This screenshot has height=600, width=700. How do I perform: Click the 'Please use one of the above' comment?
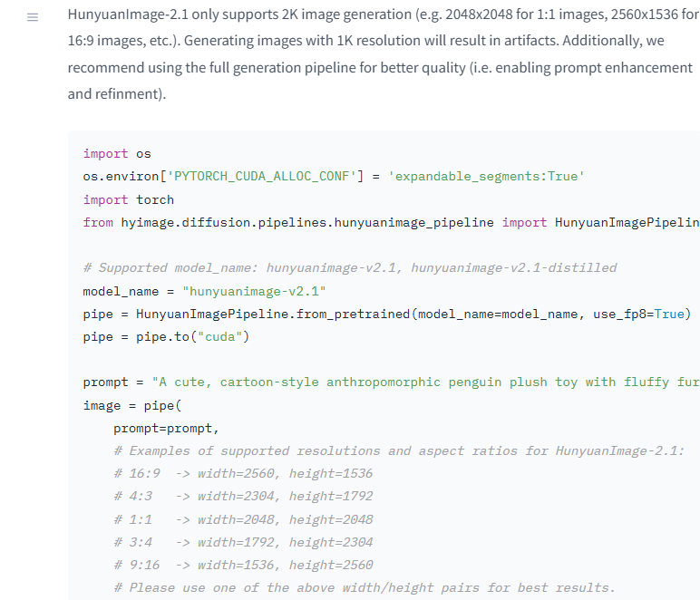[365, 588]
